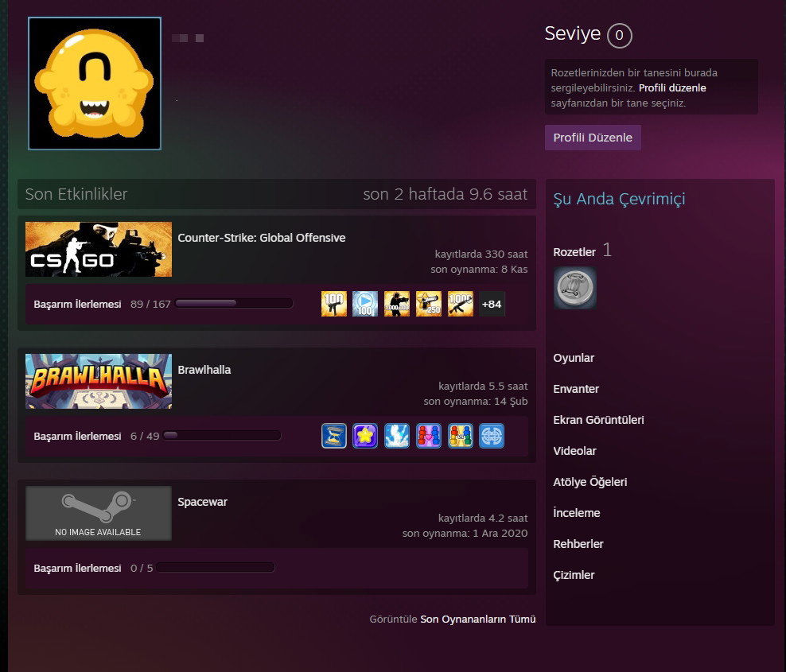The width and height of the screenshot is (786, 672).
Task: Click the '0 / 5' achievement count
Action: coord(142,569)
